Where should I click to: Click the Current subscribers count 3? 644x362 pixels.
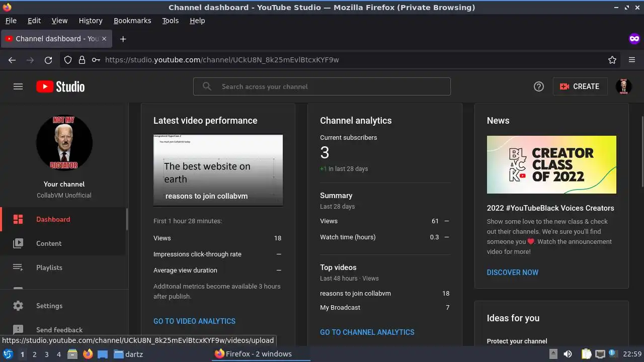coord(325,153)
